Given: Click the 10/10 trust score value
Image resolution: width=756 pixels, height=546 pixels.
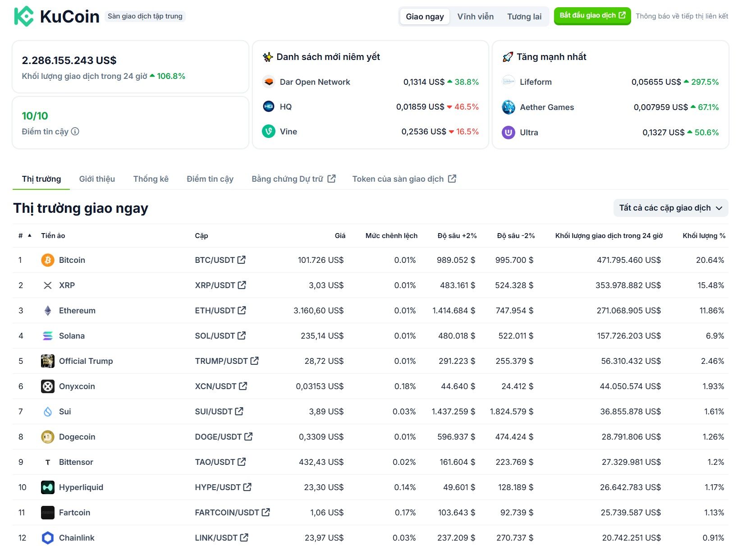Looking at the screenshot, I should click(35, 116).
